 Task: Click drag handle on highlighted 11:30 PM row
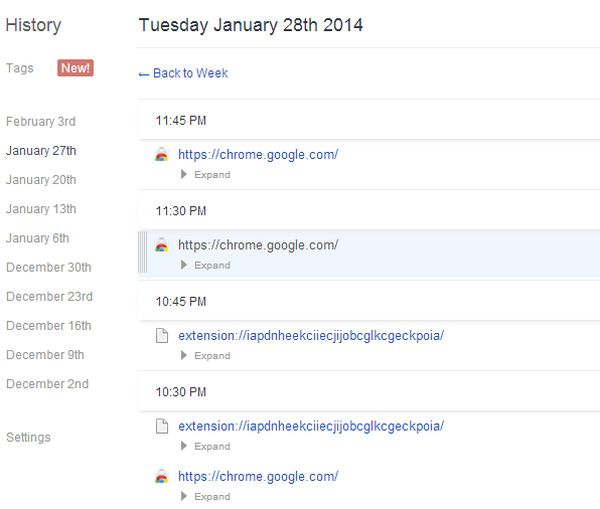[142, 254]
